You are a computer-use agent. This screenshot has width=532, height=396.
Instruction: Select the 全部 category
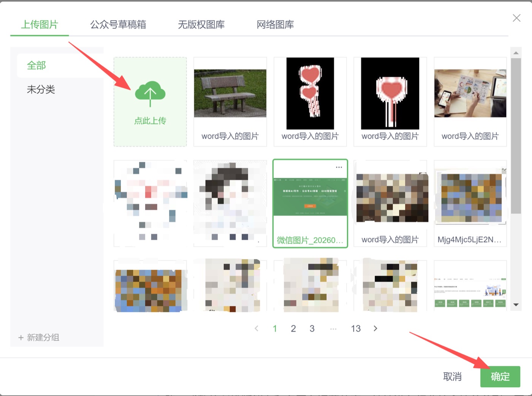coord(60,65)
